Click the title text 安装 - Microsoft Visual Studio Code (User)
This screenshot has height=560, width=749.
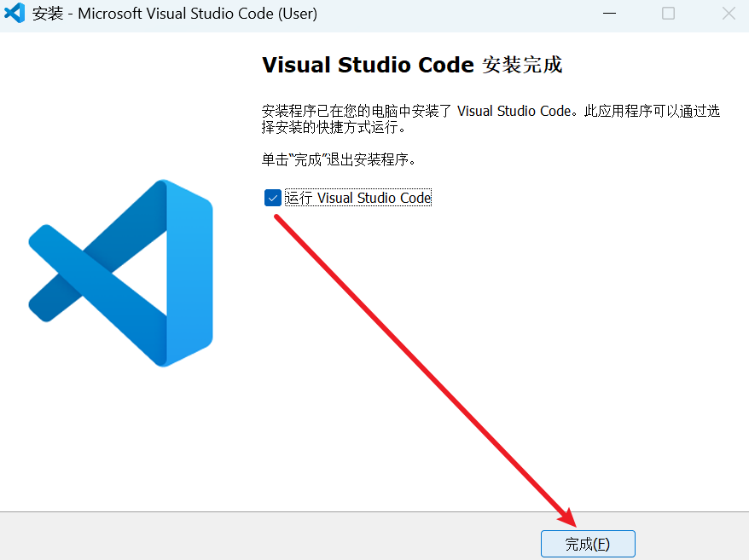coord(174,14)
